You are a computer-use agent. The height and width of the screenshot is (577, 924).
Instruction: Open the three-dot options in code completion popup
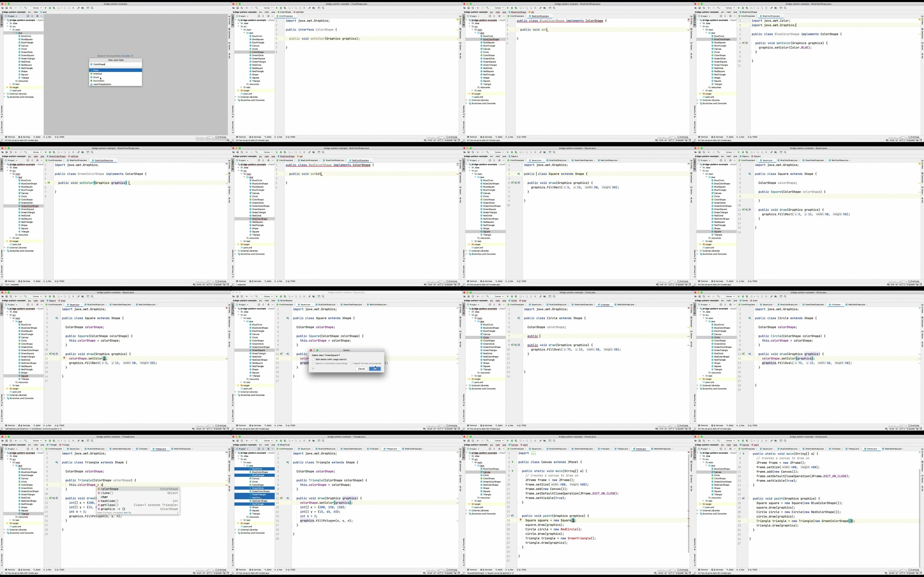pos(178,512)
